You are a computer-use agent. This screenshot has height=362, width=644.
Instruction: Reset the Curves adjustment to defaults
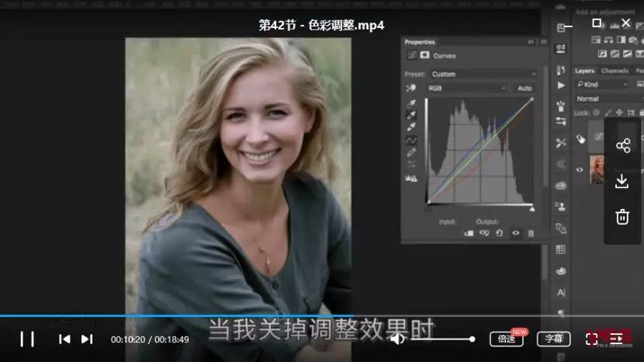coord(500,233)
